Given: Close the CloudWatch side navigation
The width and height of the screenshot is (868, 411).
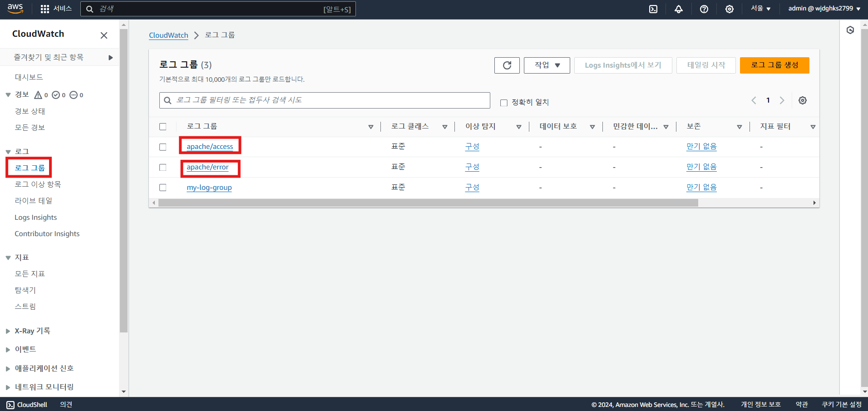Looking at the screenshot, I should point(104,35).
